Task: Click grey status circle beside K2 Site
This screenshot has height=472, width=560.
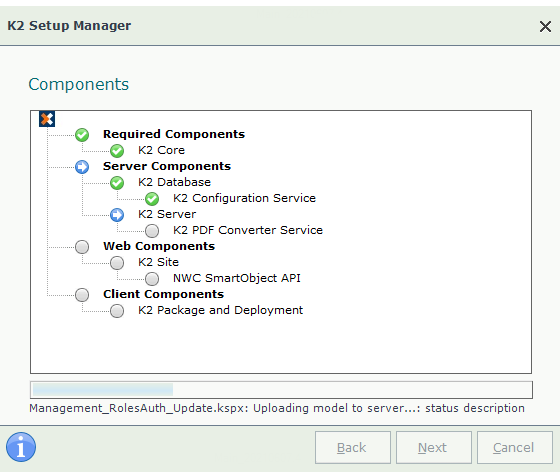Action: click(x=117, y=263)
